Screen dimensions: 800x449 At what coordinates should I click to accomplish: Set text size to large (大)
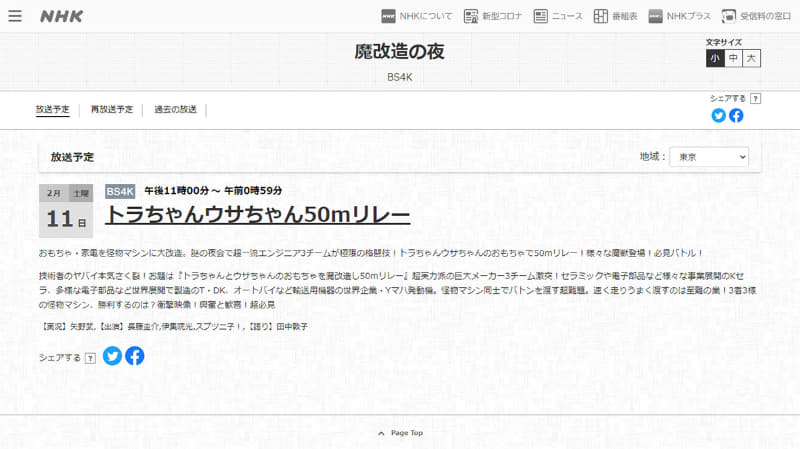[752, 58]
